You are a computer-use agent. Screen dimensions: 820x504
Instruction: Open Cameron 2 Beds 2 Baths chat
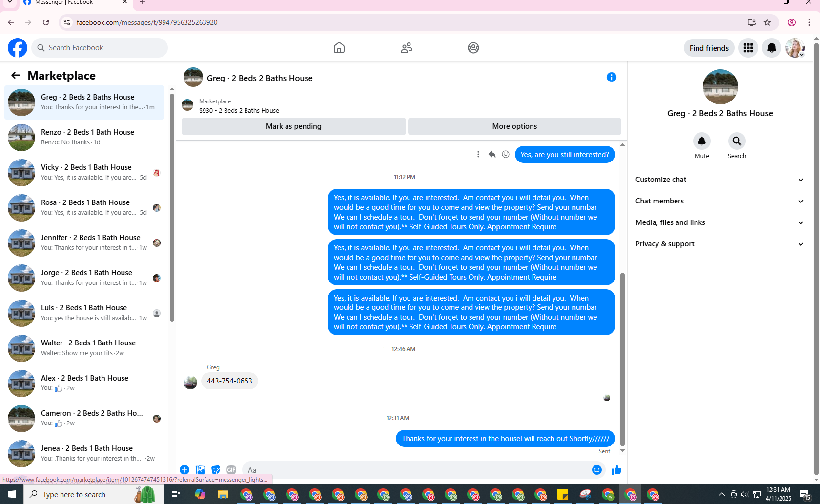[84, 419]
